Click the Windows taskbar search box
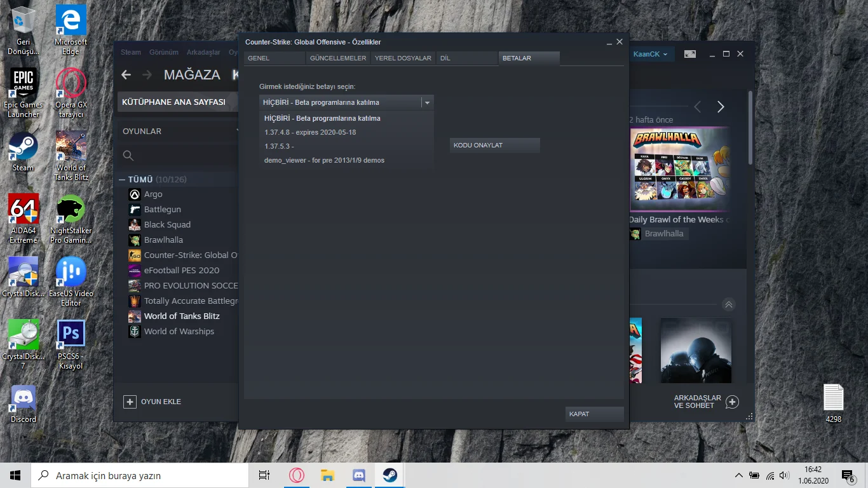This screenshot has height=488, width=868. [140, 475]
